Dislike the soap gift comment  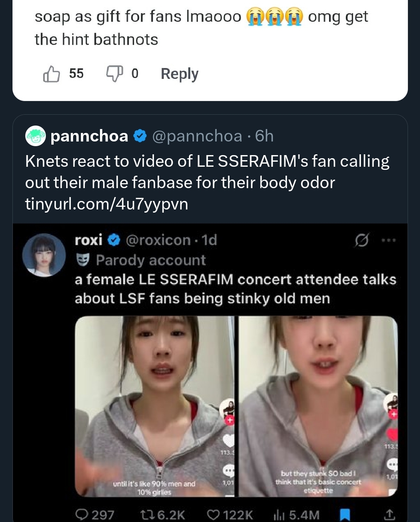click(114, 73)
